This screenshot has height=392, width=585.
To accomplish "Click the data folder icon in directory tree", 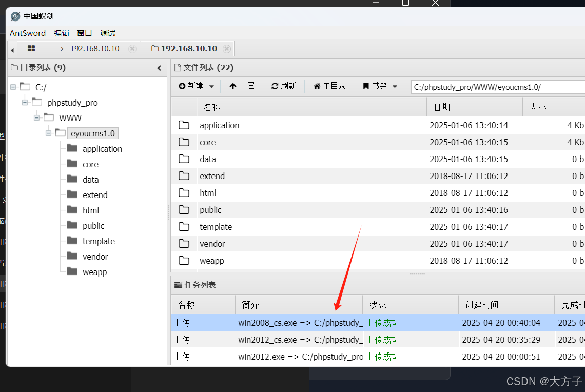I will click(72, 179).
